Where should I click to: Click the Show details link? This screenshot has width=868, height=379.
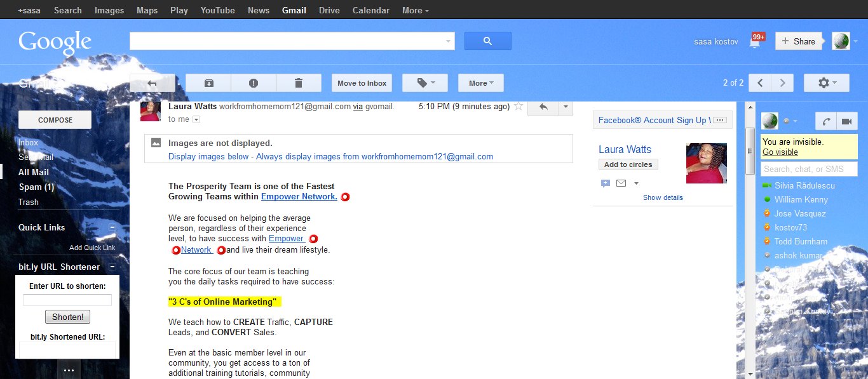[x=663, y=197]
